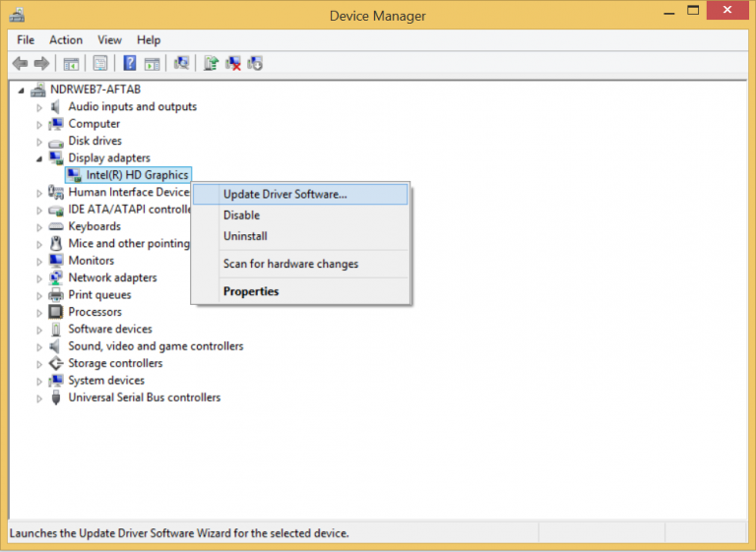Viewport: 756px width, 552px height.
Task: Choose Update Driver Software from context menu
Action: (x=284, y=194)
